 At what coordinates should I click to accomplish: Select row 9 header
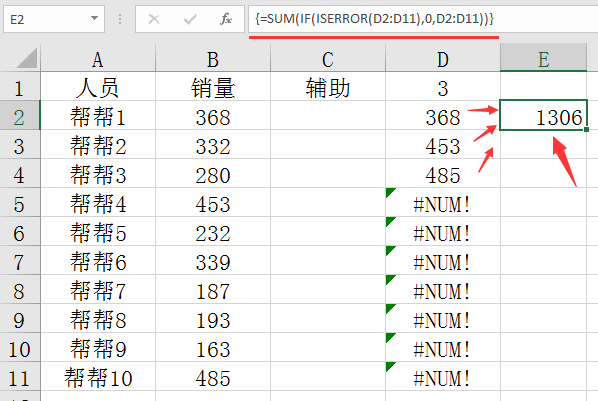point(19,319)
